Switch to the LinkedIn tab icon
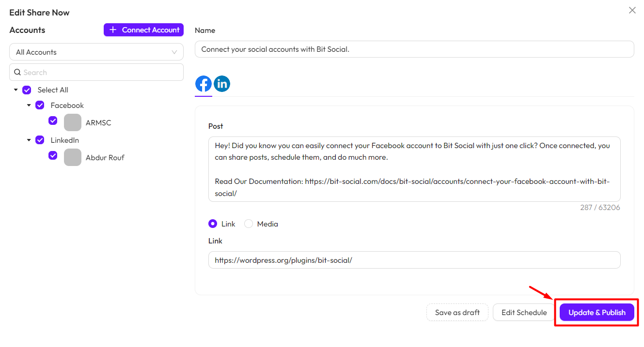This screenshot has height=347, width=644. point(222,84)
